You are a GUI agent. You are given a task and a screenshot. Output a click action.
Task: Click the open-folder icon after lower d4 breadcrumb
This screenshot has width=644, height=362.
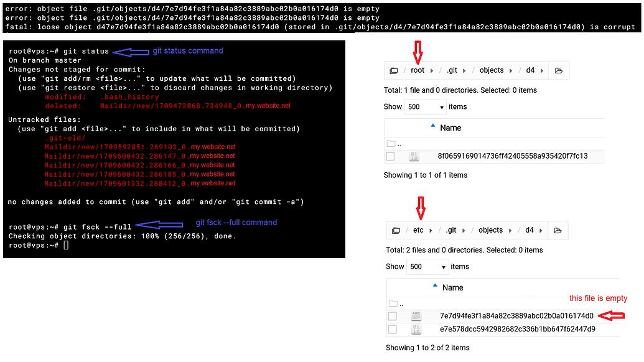click(558, 230)
